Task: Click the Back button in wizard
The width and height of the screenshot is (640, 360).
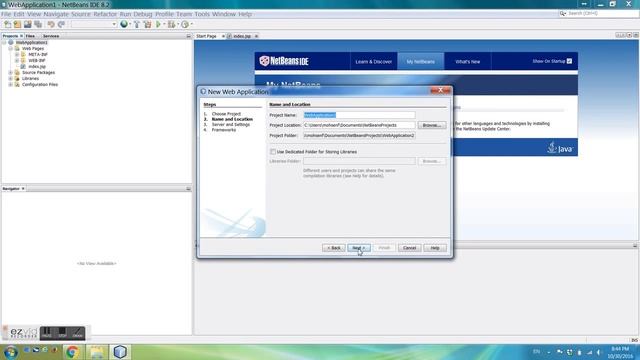Action: click(x=333, y=248)
